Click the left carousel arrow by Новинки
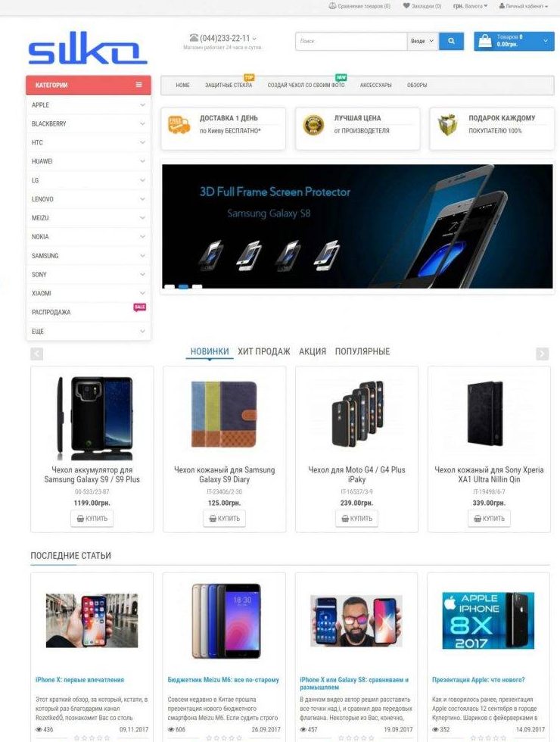Image resolution: width=560 pixels, height=742 pixels. 36,354
